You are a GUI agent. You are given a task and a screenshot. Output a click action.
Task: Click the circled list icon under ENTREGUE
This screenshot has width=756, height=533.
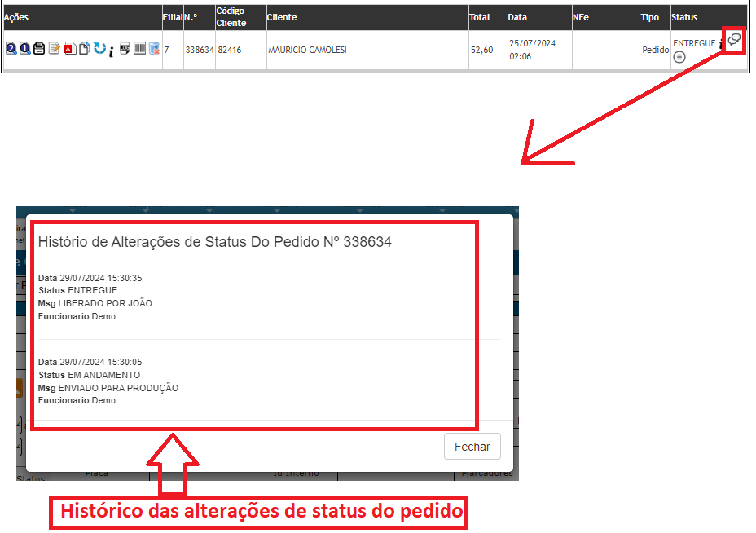coord(679,57)
